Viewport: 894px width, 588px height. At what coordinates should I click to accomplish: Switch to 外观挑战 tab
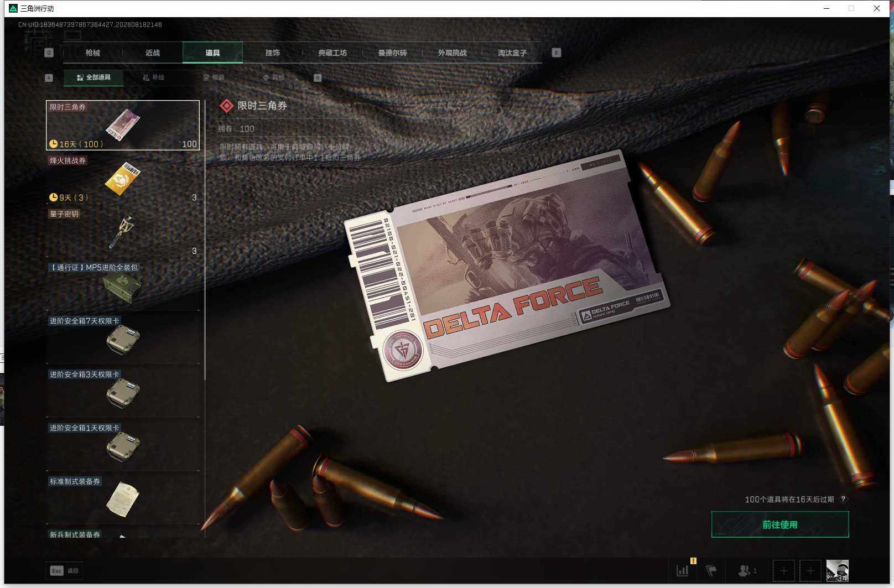[452, 53]
